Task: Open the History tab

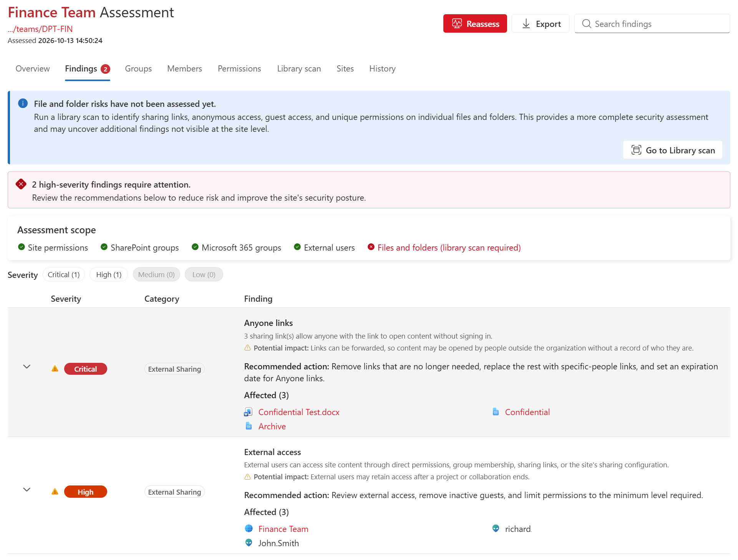Action: (x=382, y=68)
